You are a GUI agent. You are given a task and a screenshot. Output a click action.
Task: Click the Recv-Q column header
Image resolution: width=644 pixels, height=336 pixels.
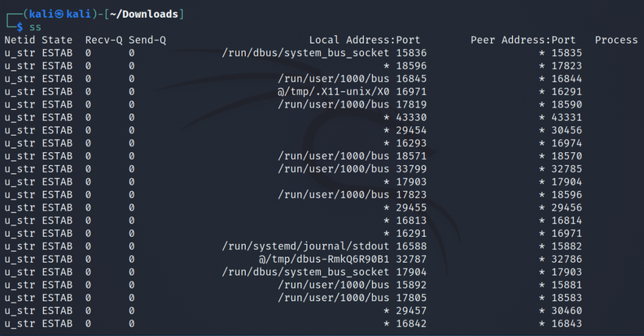pyautogui.click(x=101, y=40)
